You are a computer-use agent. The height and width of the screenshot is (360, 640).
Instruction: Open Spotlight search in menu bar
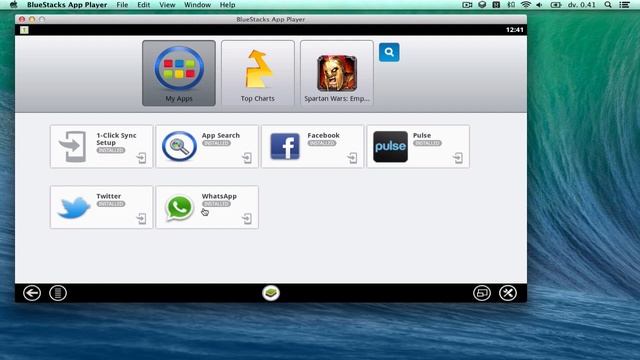608,5
